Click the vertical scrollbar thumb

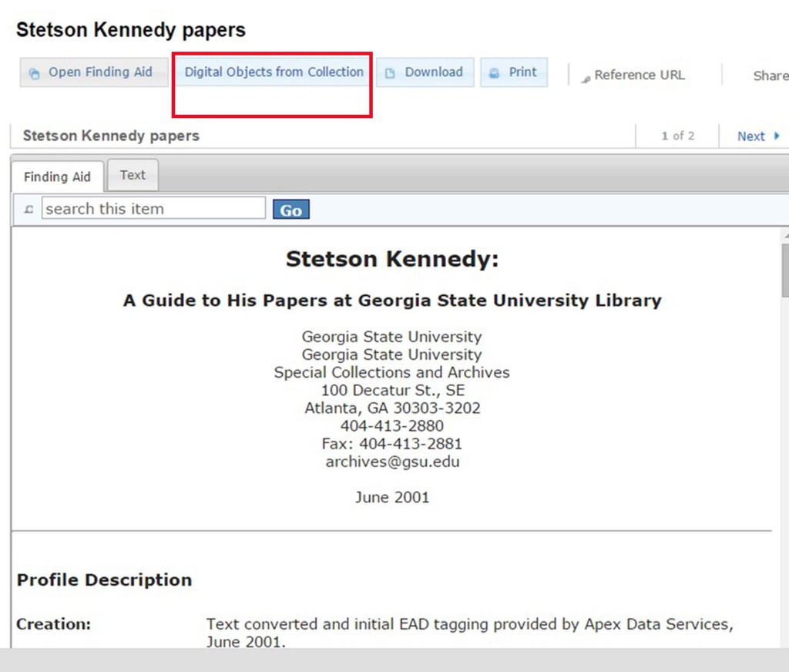click(785, 270)
